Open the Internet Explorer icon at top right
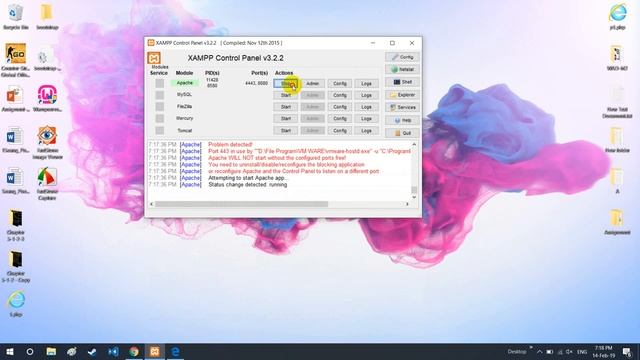The image size is (640, 360). [x=618, y=17]
